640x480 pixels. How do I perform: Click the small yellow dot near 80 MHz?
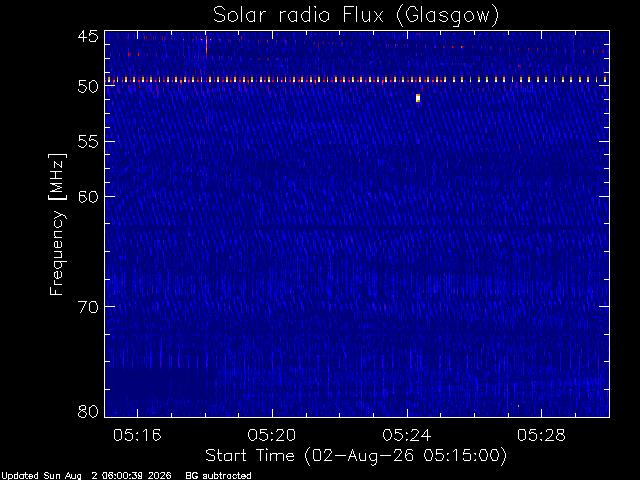pos(518,406)
